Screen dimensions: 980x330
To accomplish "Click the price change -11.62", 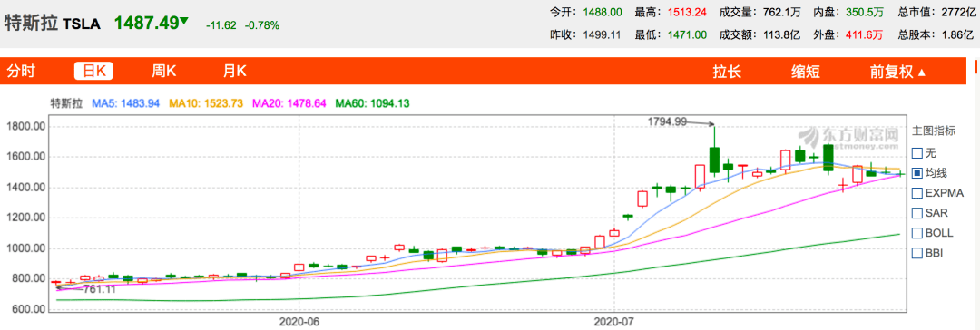I will point(221,25).
